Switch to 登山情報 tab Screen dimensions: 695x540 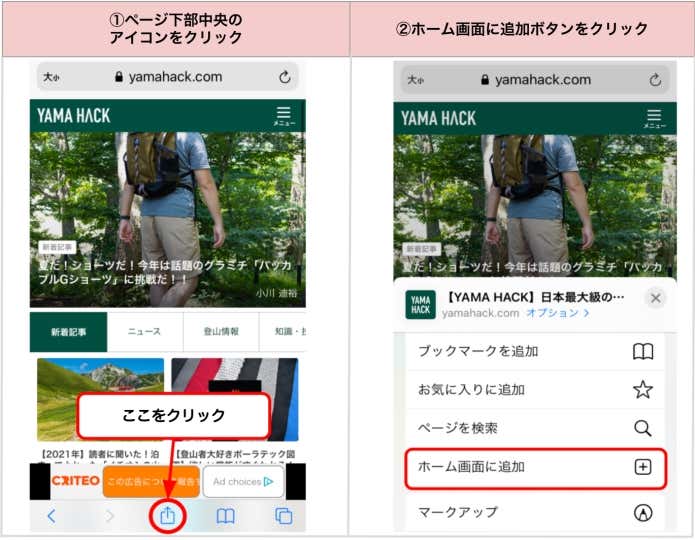[221, 332]
